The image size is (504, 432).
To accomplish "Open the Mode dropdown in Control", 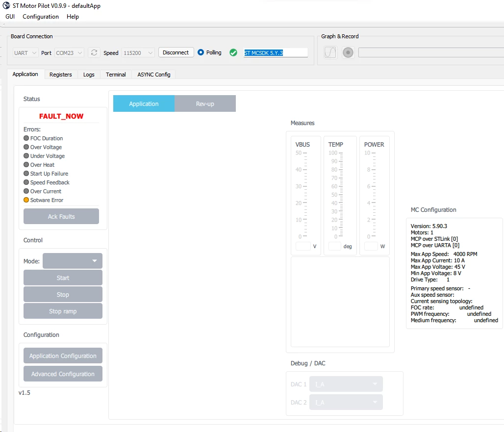I will coord(73,261).
